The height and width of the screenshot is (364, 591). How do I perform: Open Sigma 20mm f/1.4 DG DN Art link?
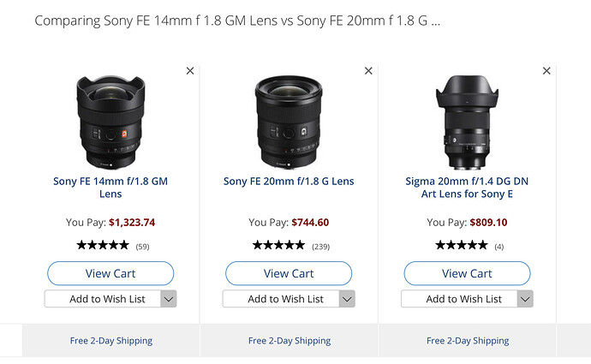(x=467, y=188)
